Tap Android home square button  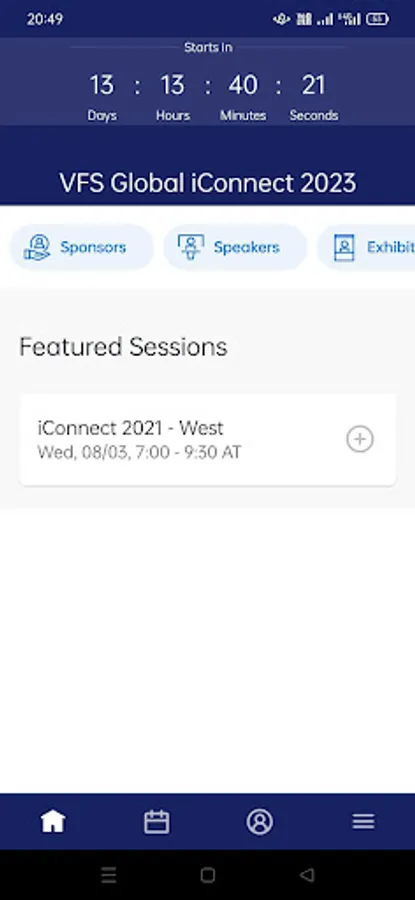click(208, 875)
